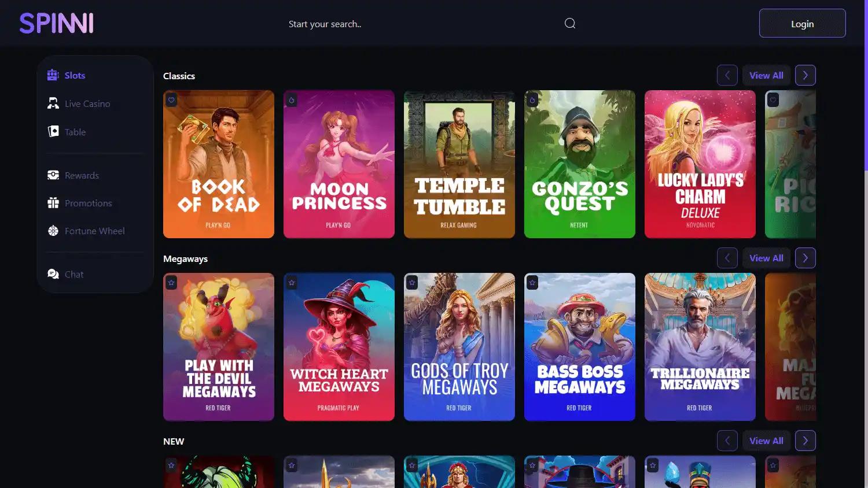Favorite Gods of Troy Megaways star
This screenshot has height=488, width=868.
(412, 283)
